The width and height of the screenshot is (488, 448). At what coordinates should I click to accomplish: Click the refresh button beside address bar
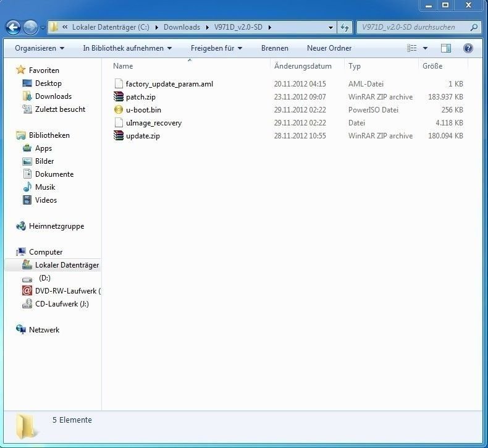(x=345, y=27)
